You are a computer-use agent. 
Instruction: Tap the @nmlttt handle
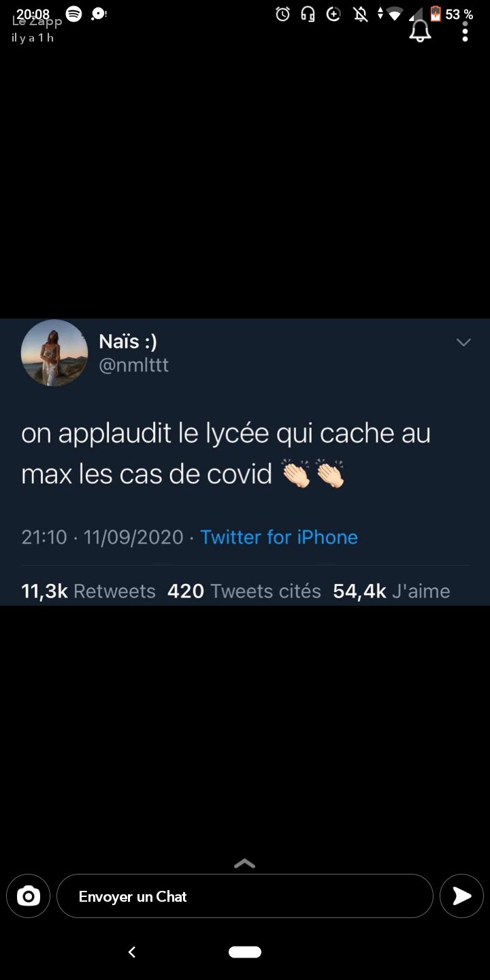coord(134,365)
